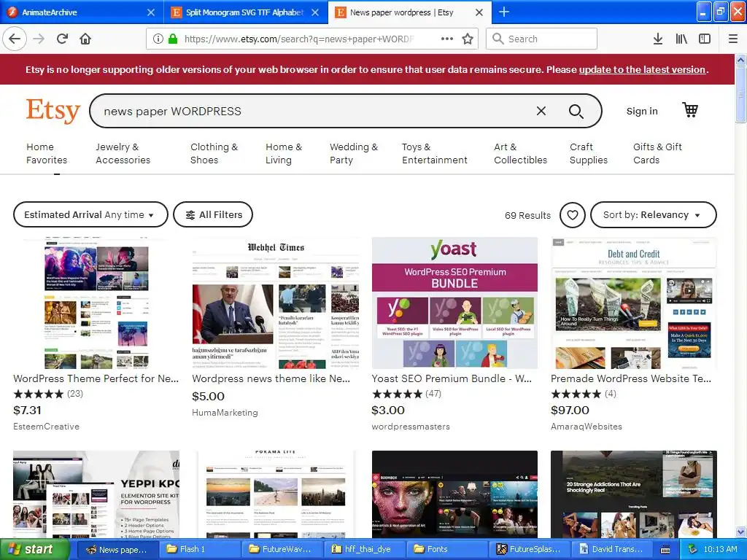Open Sort by Relevancy dropdown

tap(653, 215)
